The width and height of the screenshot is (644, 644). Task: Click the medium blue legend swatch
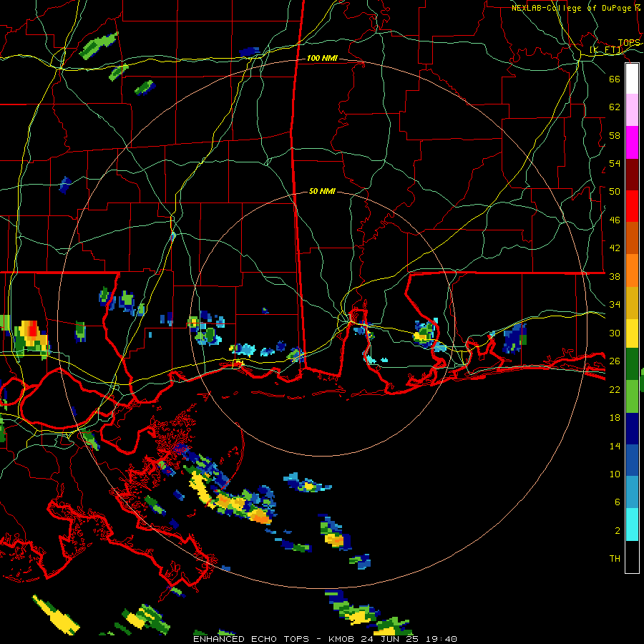click(x=632, y=461)
